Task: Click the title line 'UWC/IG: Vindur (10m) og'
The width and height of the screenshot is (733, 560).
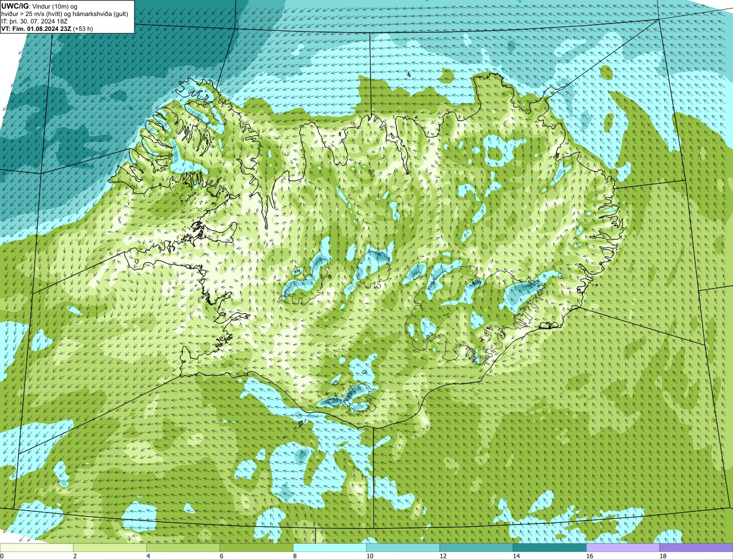Action: 39,6
